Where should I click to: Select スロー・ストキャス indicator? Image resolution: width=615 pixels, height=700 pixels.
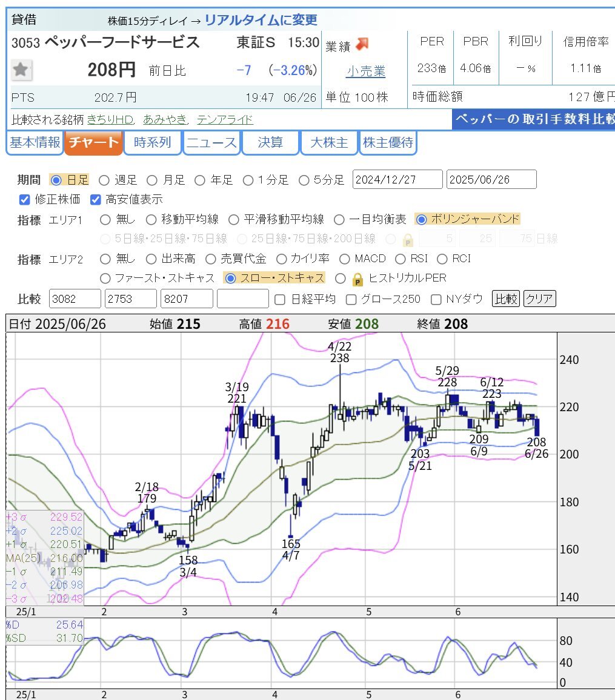tap(230, 278)
